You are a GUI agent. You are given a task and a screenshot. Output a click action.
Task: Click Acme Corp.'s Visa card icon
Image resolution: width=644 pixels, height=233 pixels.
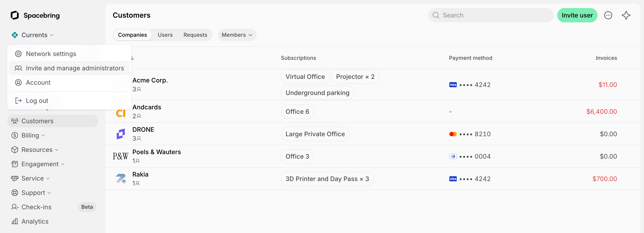(x=453, y=85)
